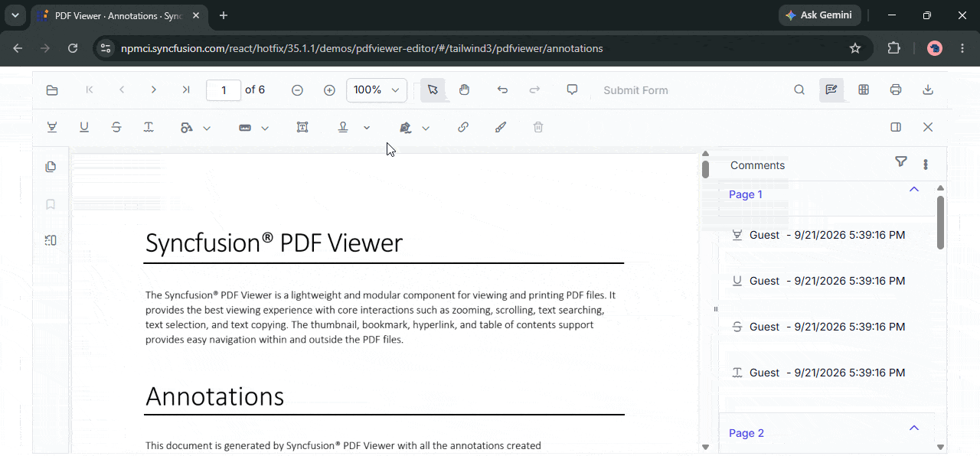The height and width of the screenshot is (456, 980).
Task: Open text search with magnifier icon
Action: point(799,90)
